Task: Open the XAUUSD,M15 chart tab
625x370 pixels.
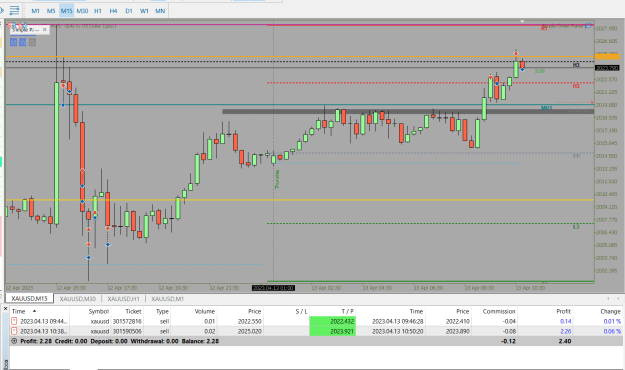Action: click(29, 298)
